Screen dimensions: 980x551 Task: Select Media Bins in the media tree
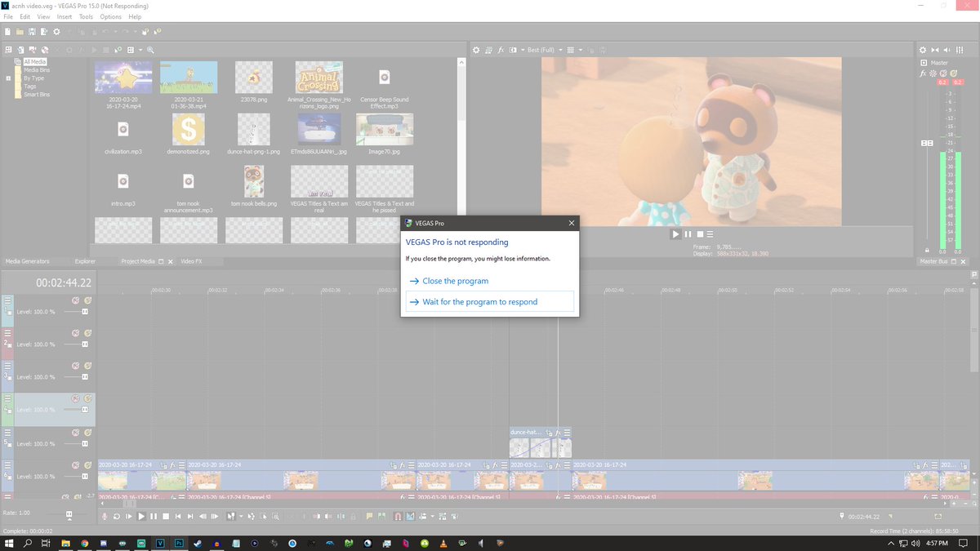pos(37,70)
